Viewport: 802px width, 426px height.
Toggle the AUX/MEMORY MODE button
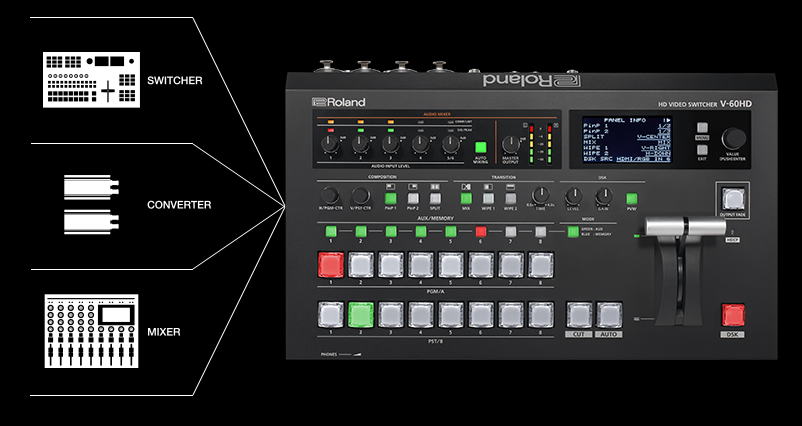click(573, 232)
